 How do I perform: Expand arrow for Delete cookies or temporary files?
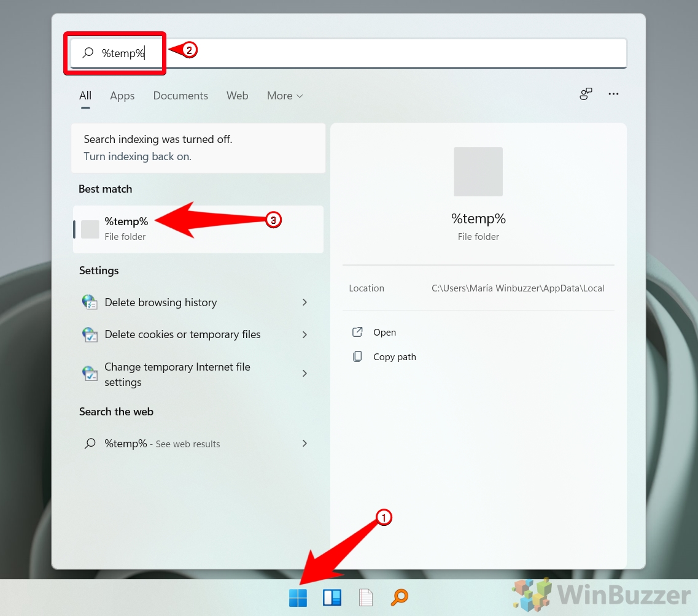click(x=304, y=334)
